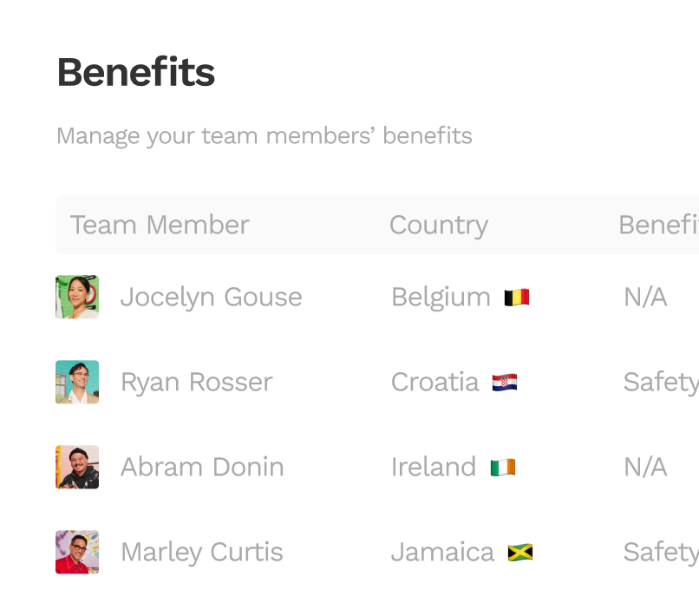
Task: Click Ryan Rosser's avatar photo
Action: coord(77,382)
